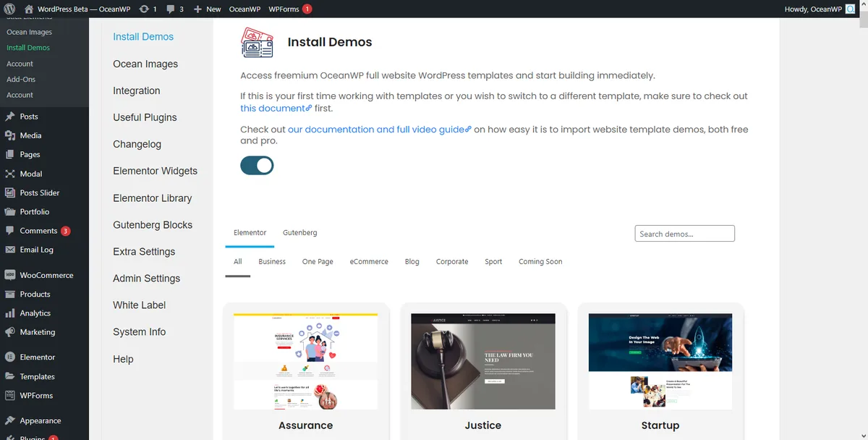Click the updates icon showing 1
This screenshot has height=440, width=868.
(x=144, y=9)
